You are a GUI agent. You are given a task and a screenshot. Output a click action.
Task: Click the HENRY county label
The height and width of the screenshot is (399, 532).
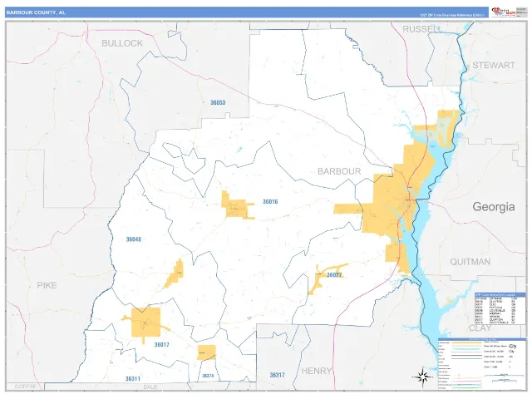317,371
